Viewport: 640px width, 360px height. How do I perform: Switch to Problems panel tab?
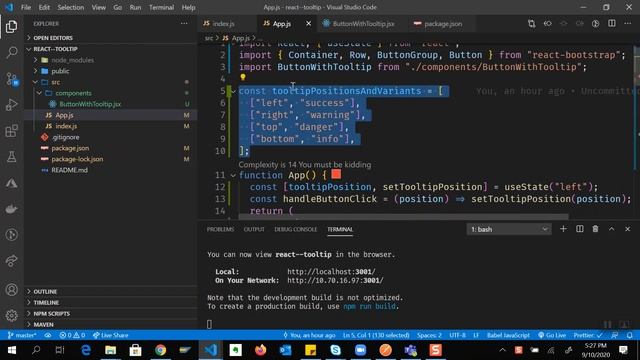[x=220, y=229]
